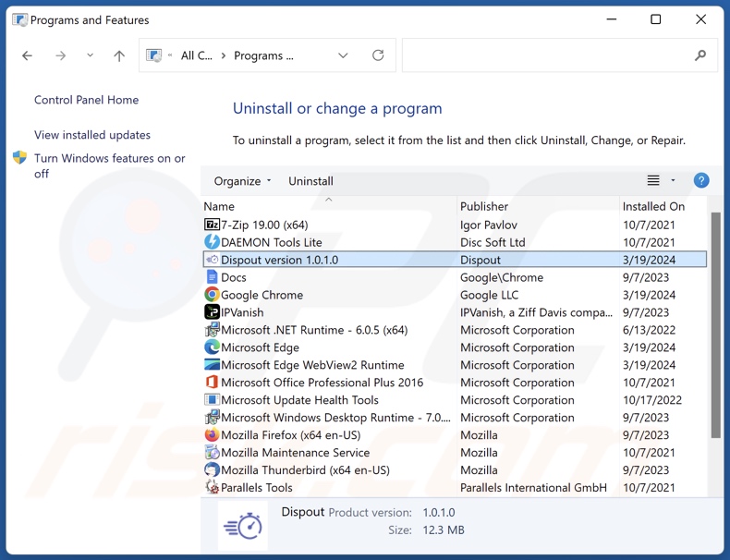Click publisher Google\Chrome cell
The width and height of the screenshot is (730, 560).
tap(502, 277)
